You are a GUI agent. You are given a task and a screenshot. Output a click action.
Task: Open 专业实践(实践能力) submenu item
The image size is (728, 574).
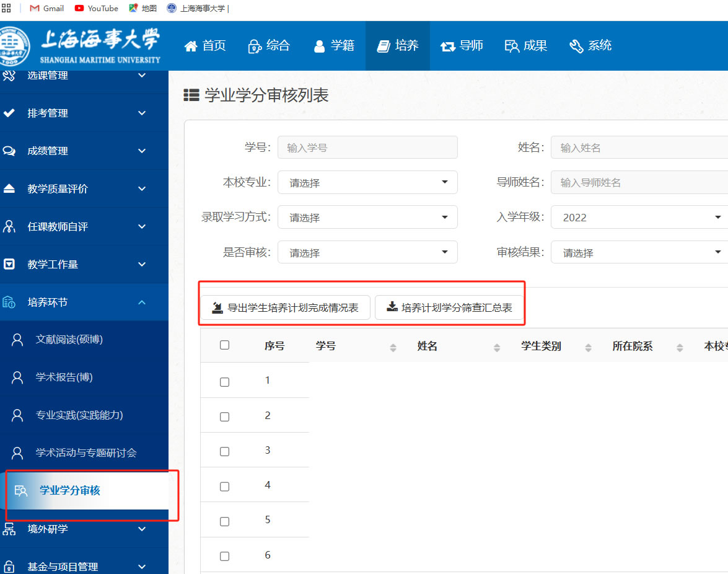point(84,415)
